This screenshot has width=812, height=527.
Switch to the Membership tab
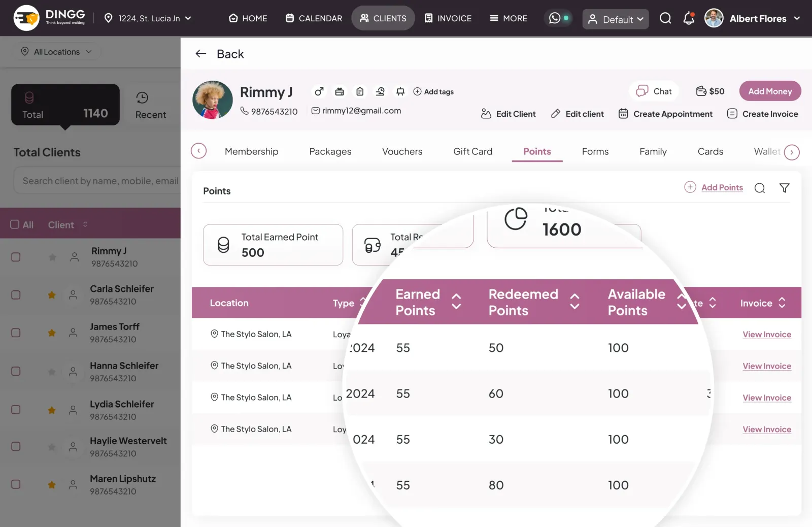click(x=252, y=151)
